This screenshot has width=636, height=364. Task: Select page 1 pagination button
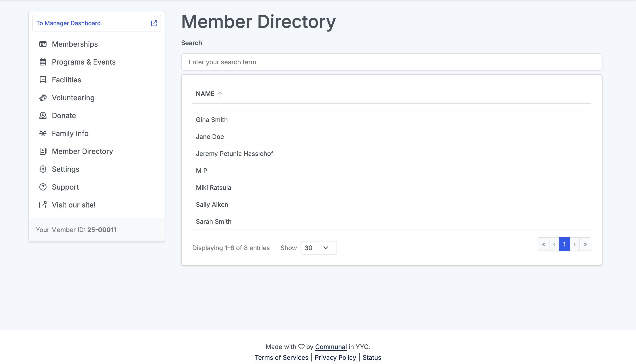pyautogui.click(x=564, y=244)
